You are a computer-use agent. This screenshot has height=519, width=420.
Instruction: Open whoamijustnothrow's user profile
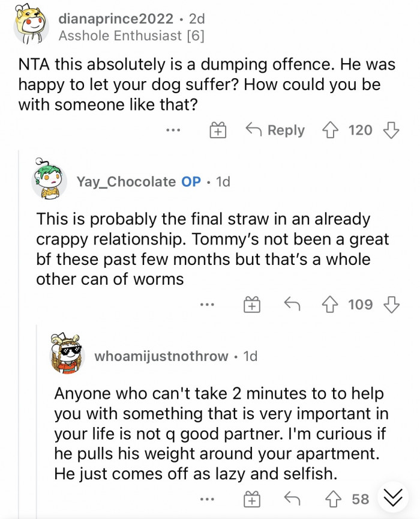(x=161, y=356)
